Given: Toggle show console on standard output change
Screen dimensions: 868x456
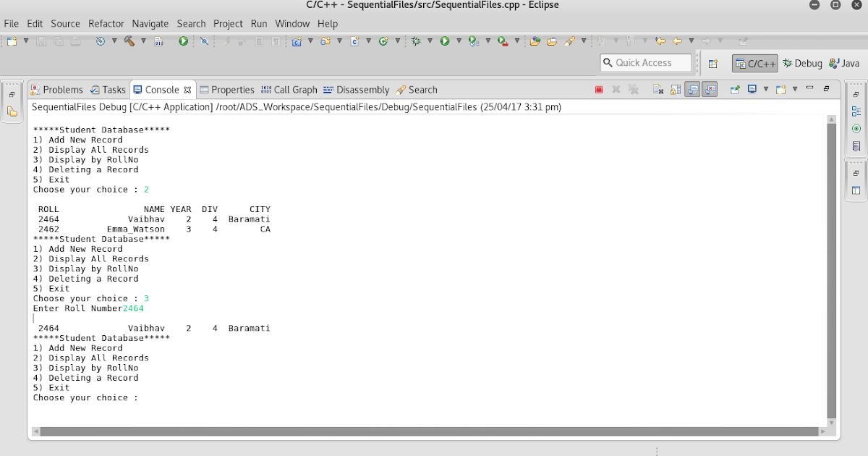Looking at the screenshot, I should pos(693,89).
